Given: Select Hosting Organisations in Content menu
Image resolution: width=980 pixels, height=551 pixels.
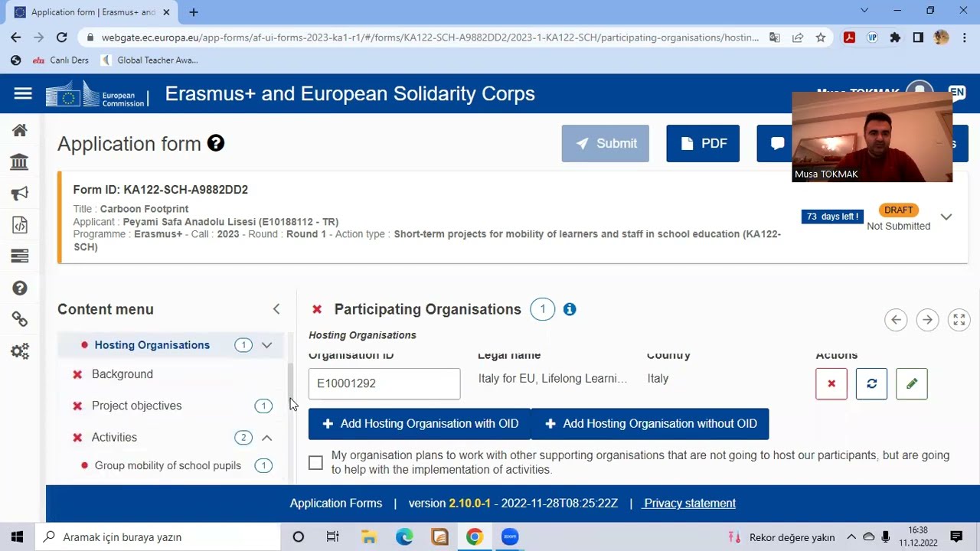Looking at the screenshot, I should coord(152,345).
